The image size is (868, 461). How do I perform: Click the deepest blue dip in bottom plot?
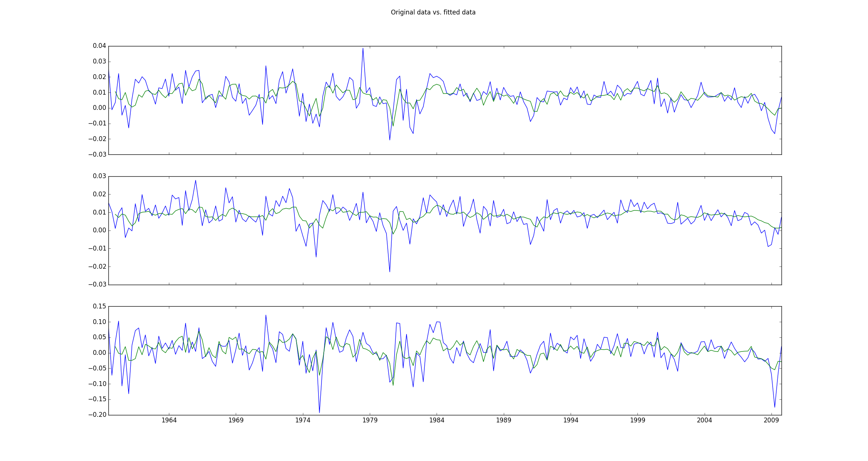click(319, 412)
